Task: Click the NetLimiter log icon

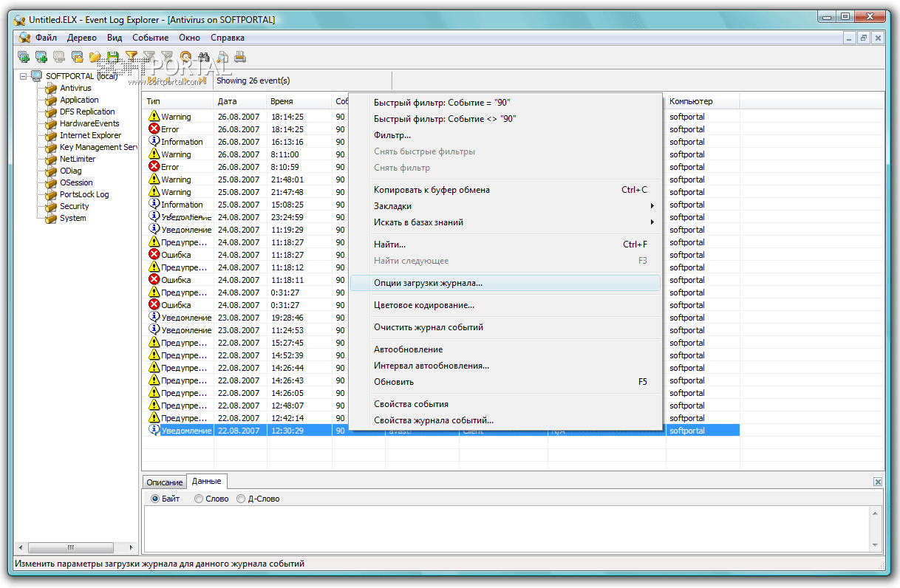Action: [x=51, y=159]
